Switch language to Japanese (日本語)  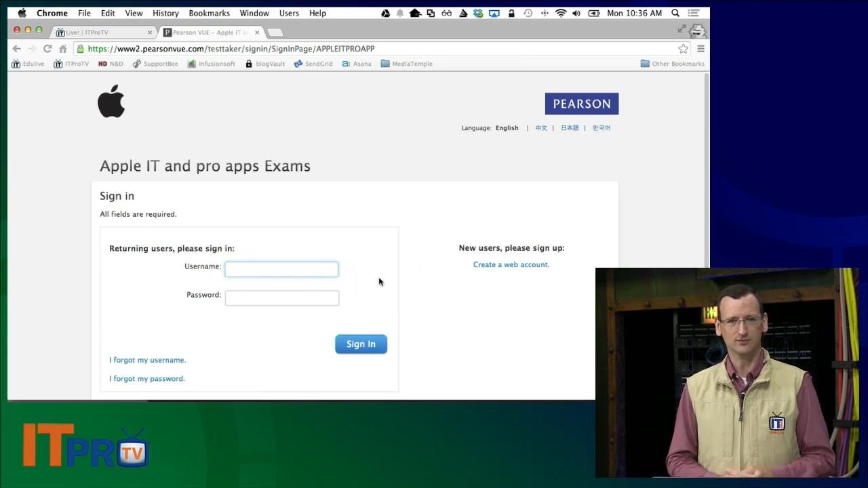[x=570, y=128]
